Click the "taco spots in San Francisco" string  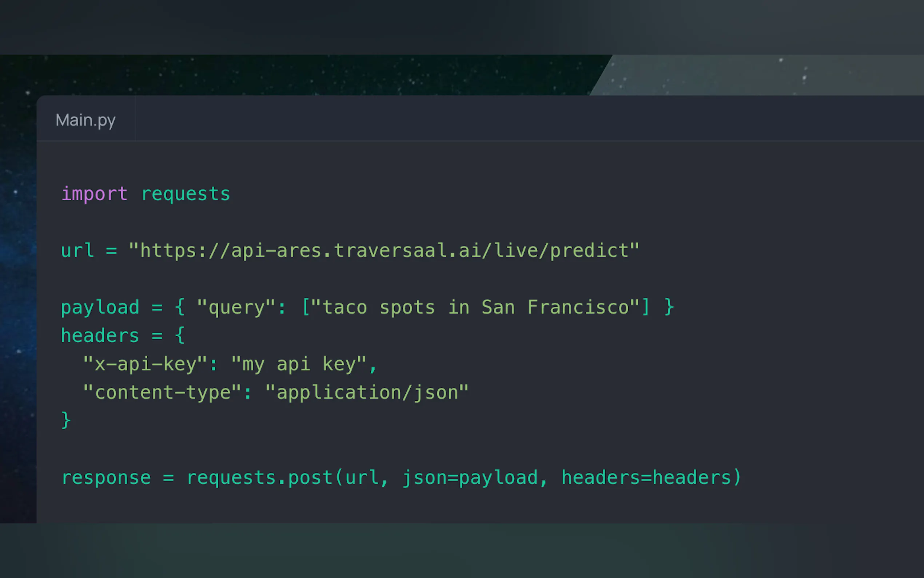[x=475, y=307]
